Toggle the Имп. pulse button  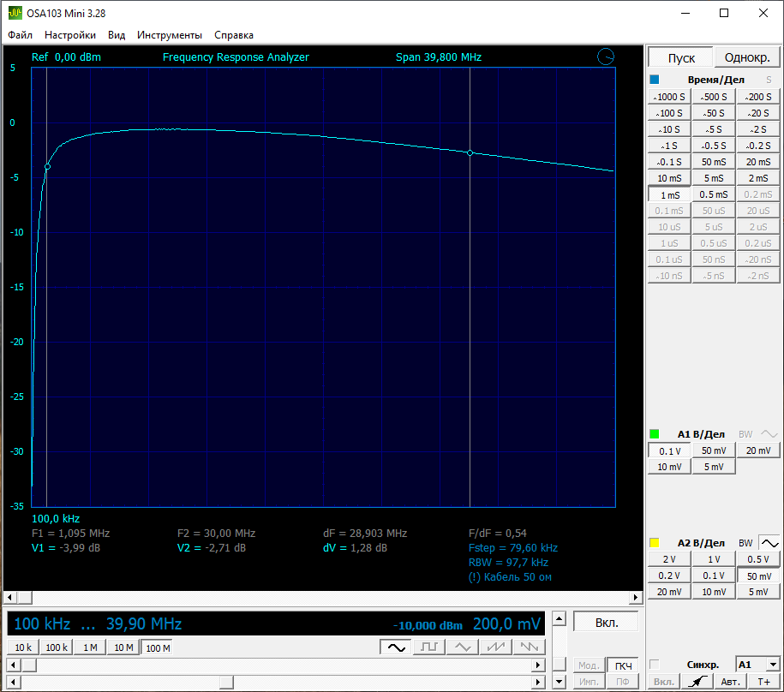tap(589, 682)
